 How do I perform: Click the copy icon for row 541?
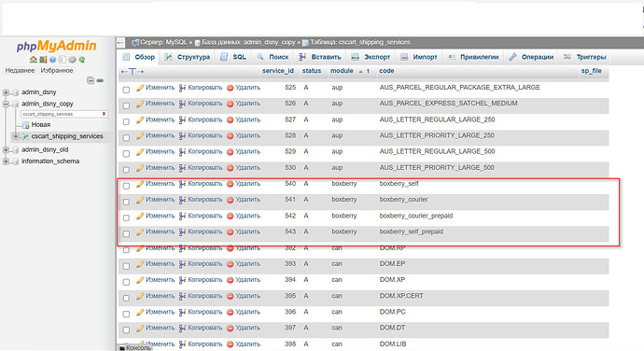click(x=182, y=200)
